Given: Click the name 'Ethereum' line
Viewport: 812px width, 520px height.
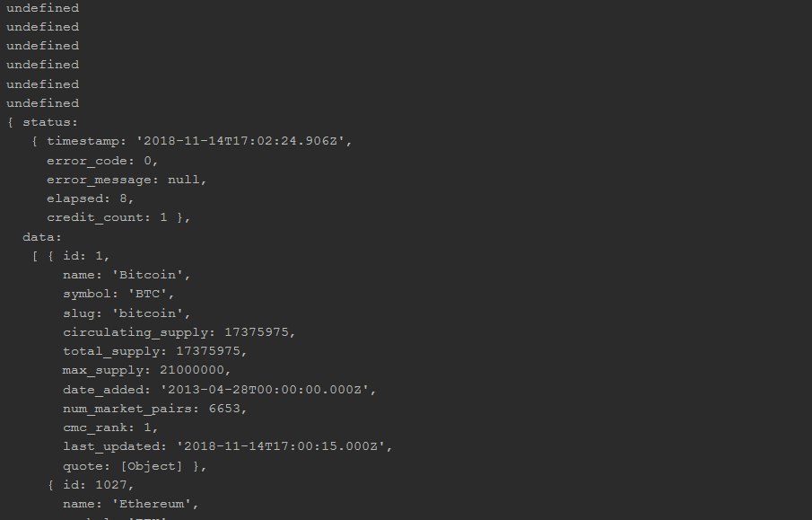Looking at the screenshot, I should 130,503.
